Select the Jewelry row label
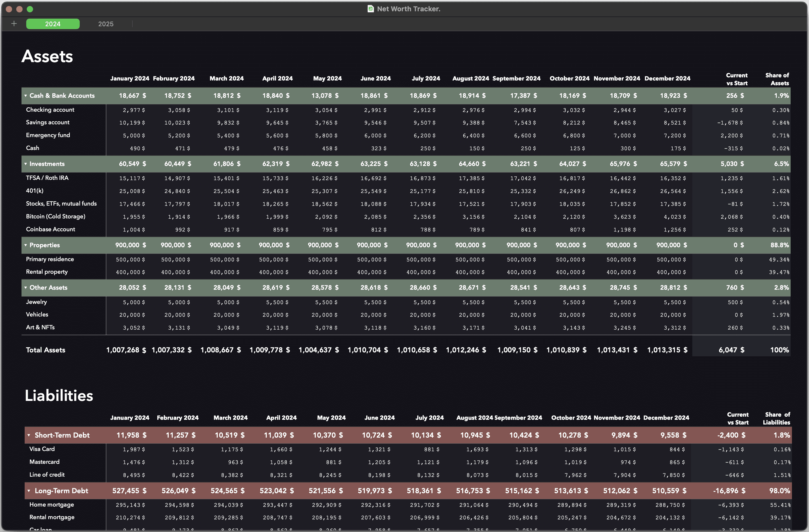Viewport: 809px width, 532px height. point(36,302)
